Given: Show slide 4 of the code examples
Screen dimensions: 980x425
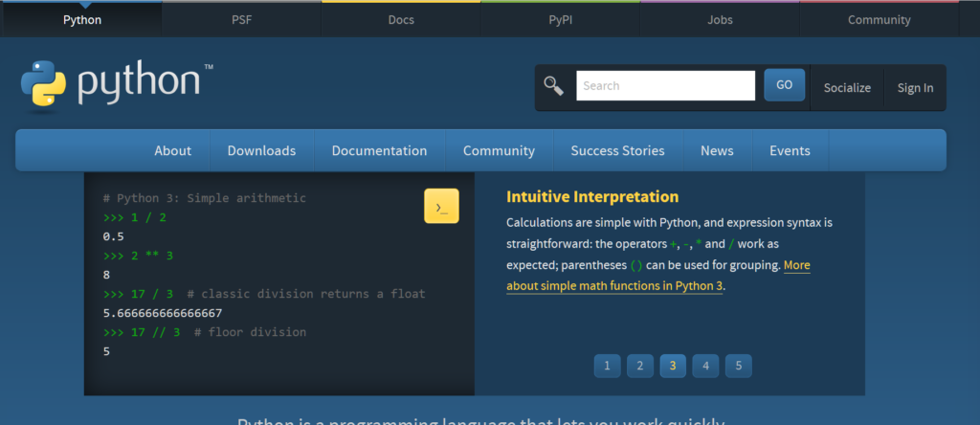Looking at the screenshot, I should coord(705,366).
